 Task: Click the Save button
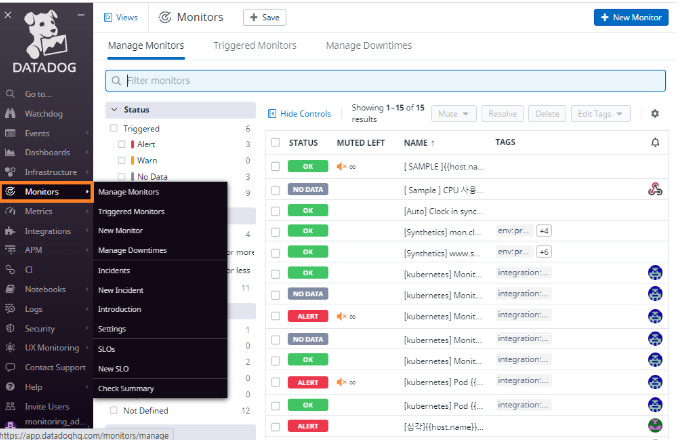pos(265,17)
